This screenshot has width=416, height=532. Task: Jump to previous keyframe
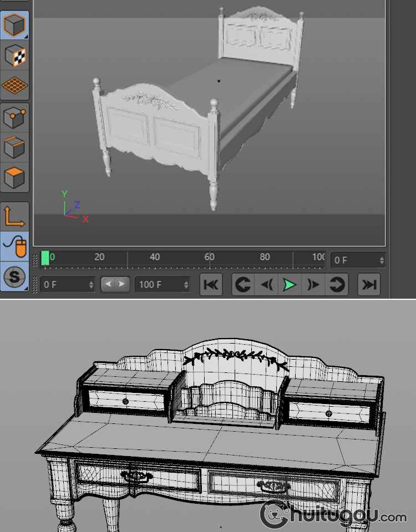tap(242, 285)
